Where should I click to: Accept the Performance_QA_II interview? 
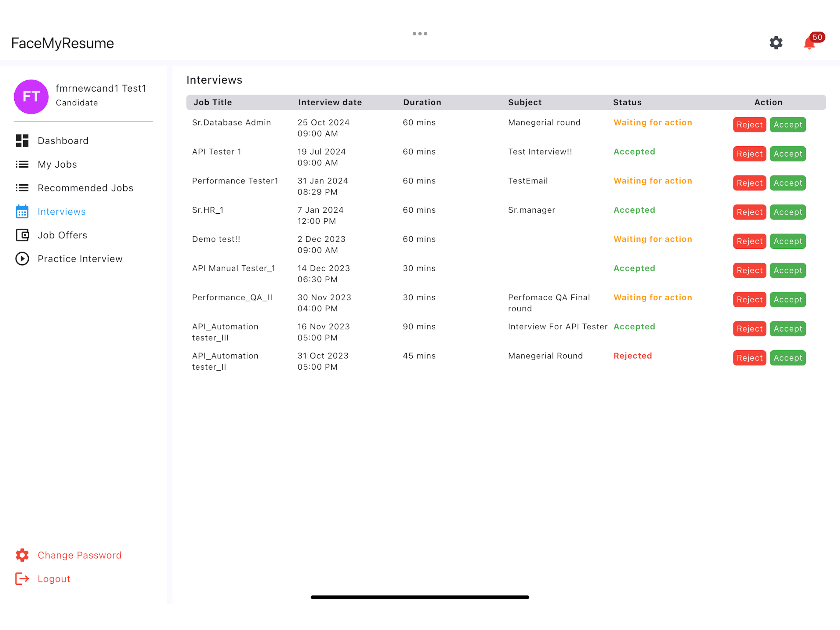pos(787,300)
